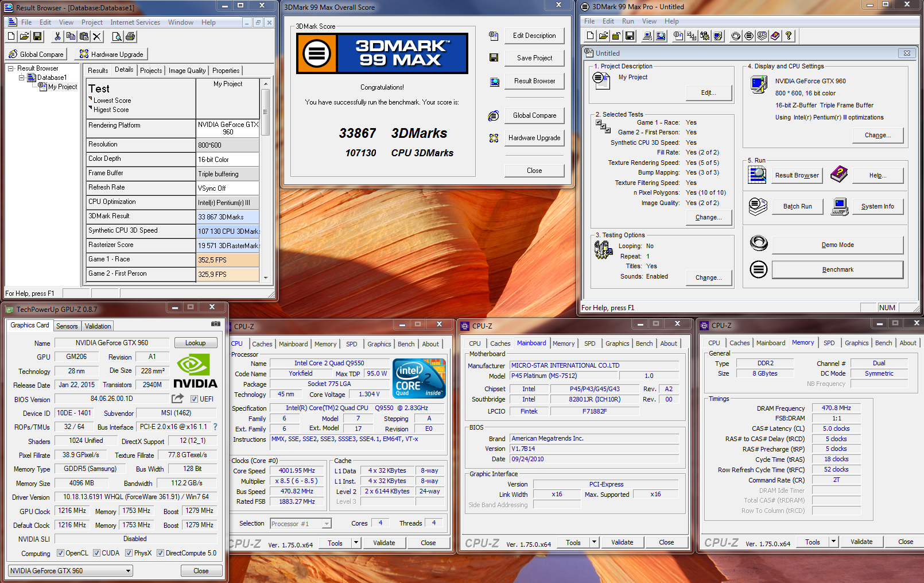The image size is (924, 583).
Task: Click the Edit button under Project Description
Action: point(708,92)
